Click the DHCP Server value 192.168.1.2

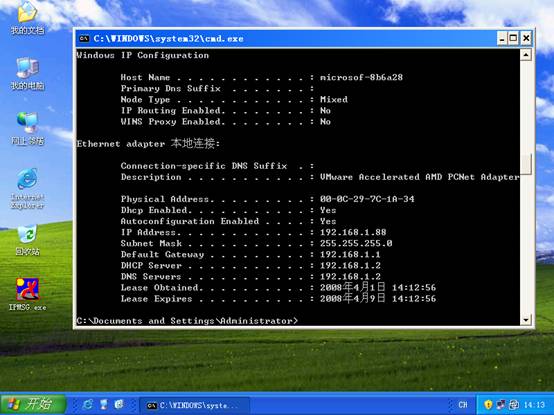coord(350,265)
